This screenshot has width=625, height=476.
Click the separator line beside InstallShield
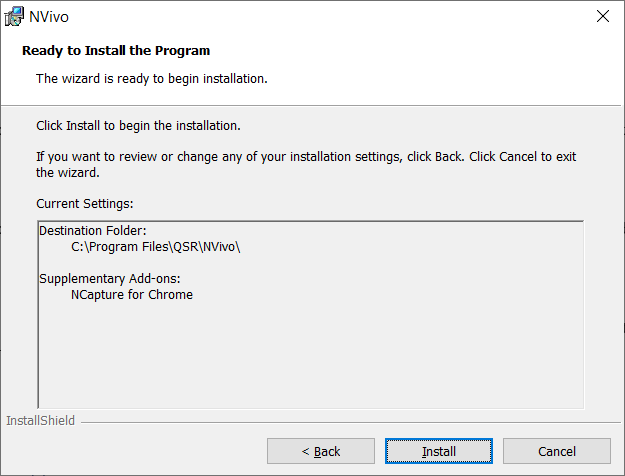click(351, 422)
